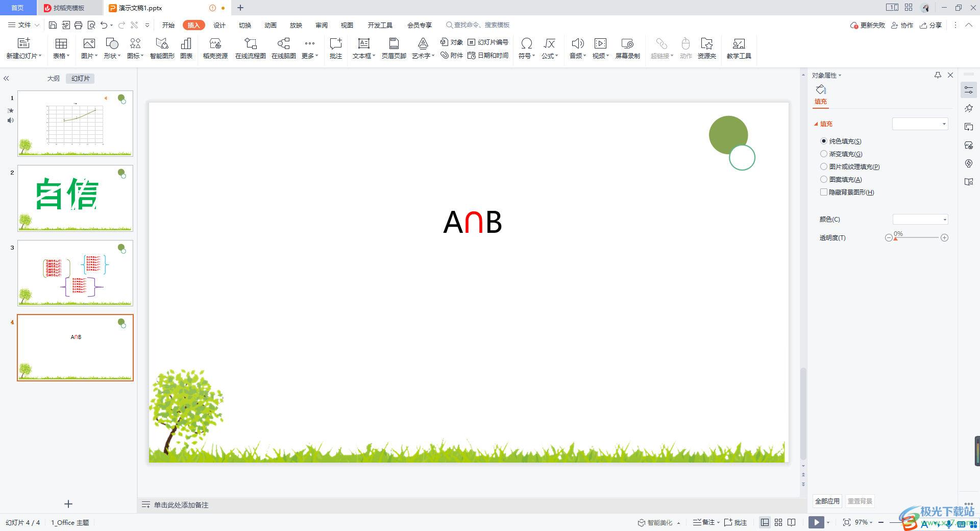
Task: Collapse the slide panel with chevrons
Action: (x=7, y=78)
